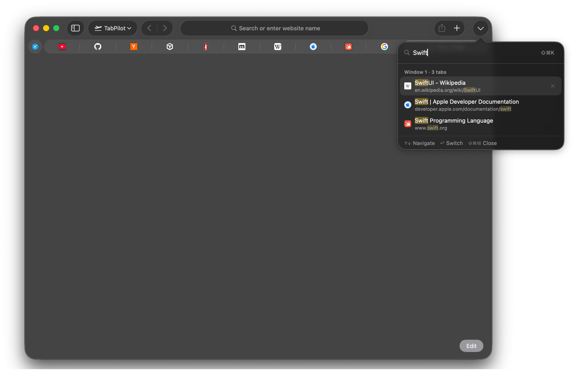
Task: Toggle the sidebar panel
Action: click(75, 28)
